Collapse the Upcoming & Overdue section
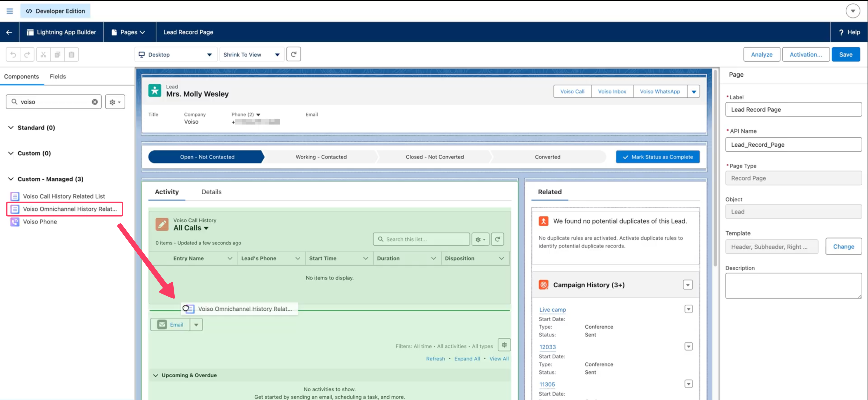The width and height of the screenshot is (868, 400). coord(155,375)
